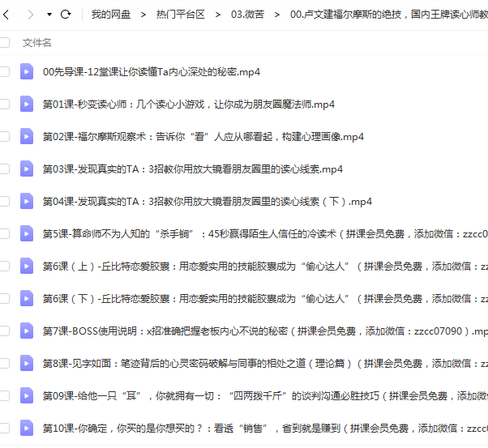
Task: Select file 第6课（上）-丘比特恋爱胶囊
Action: [x=265, y=267]
